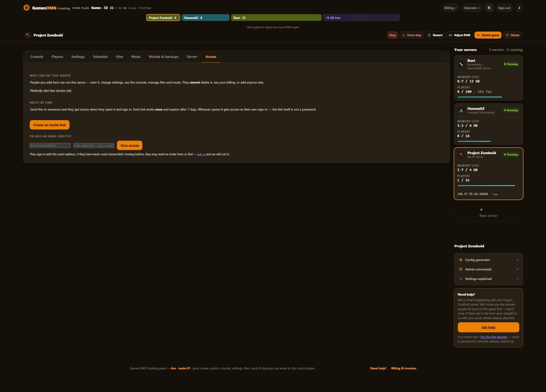Click the "8.7 / 12 GB" memory value
The width and height of the screenshot is (546, 392).
[x=468, y=81]
